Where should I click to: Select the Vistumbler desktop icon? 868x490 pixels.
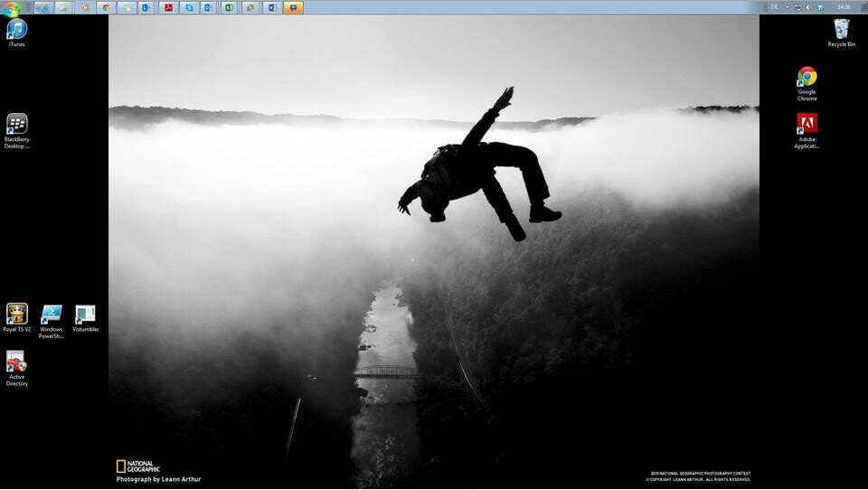tap(85, 318)
